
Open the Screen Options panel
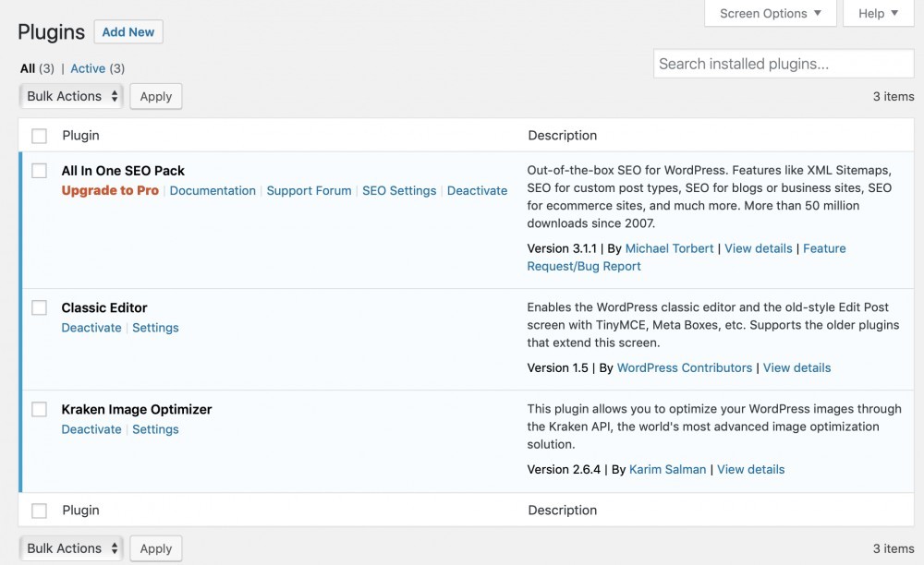click(x=771, y=13)
